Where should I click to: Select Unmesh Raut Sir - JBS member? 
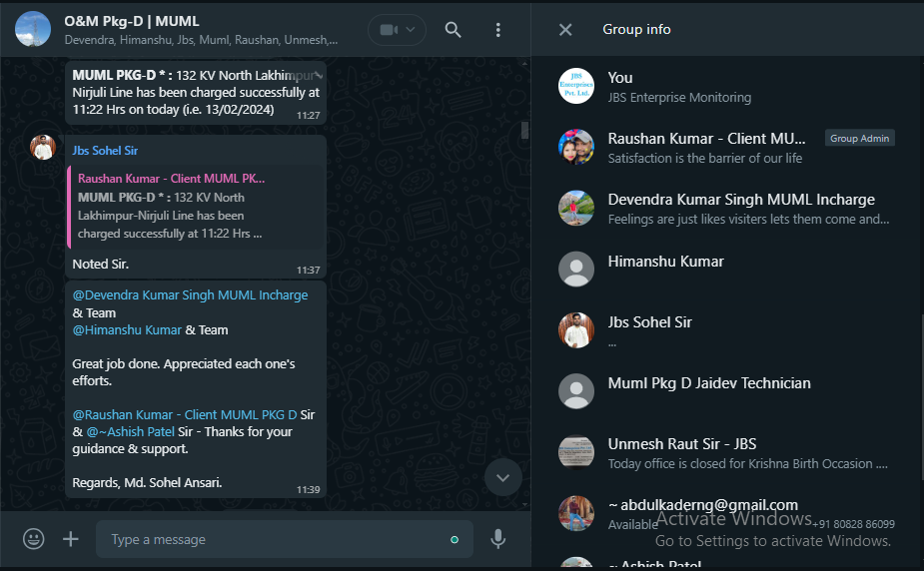click(727, 452)
